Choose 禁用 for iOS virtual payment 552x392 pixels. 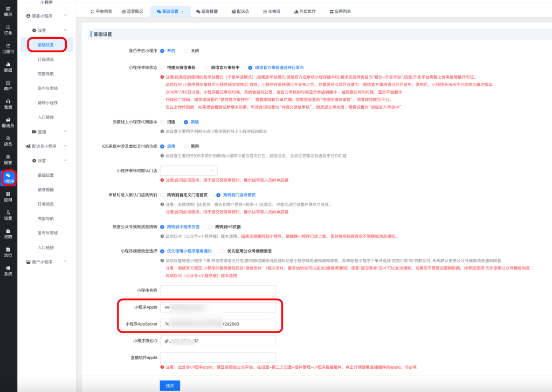[x=186, y=146]
